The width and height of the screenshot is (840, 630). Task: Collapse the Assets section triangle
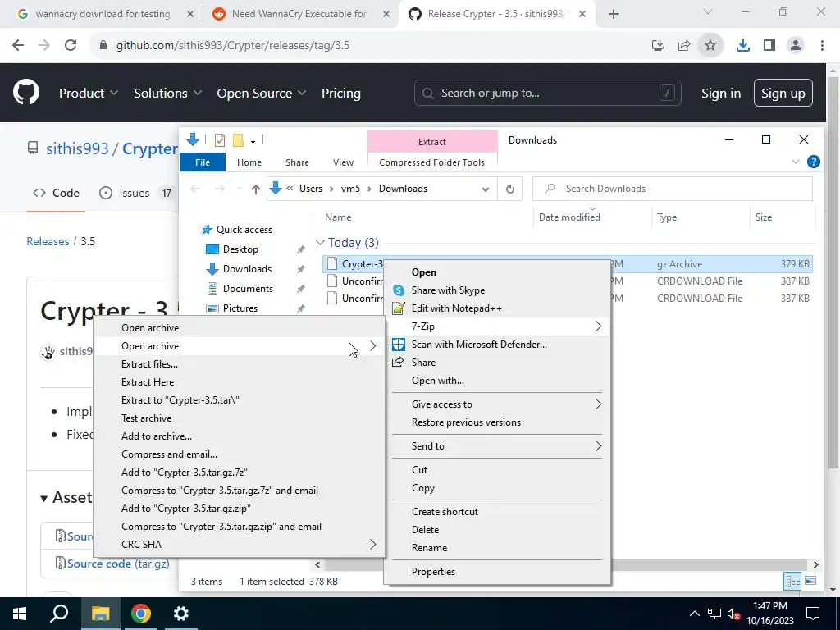tap(44, 498)
